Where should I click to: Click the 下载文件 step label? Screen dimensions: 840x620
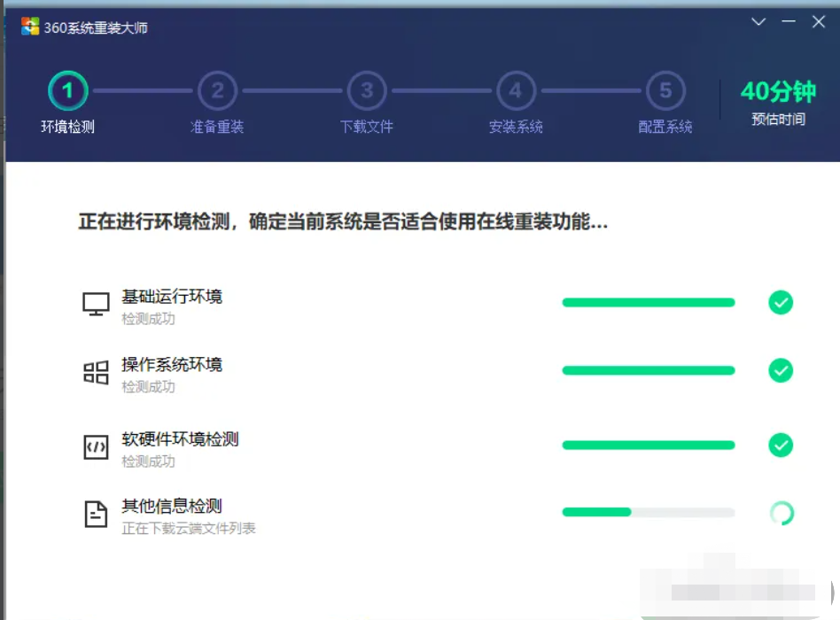click(367, 127)
